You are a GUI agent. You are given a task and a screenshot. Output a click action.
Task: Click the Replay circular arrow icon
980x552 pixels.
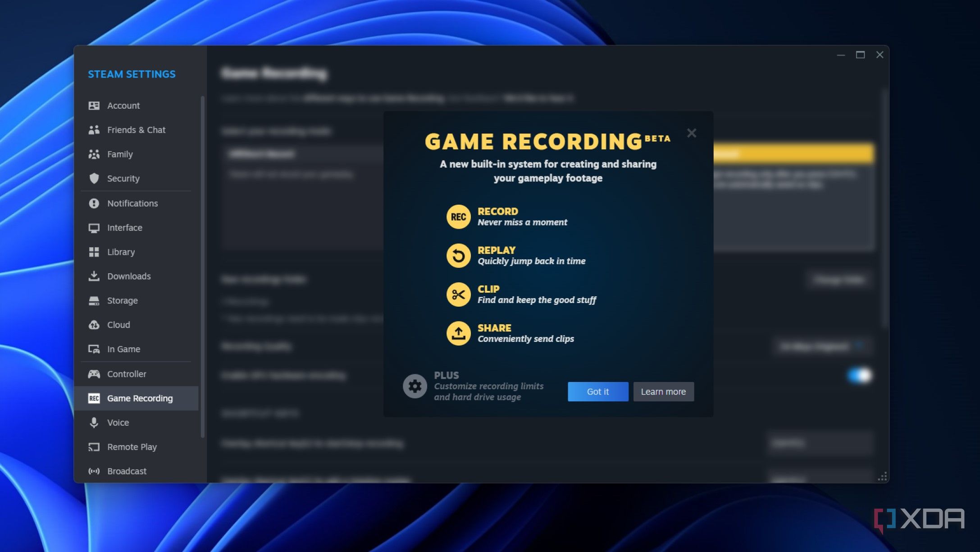pyautogui.click(x=458, y=256)
